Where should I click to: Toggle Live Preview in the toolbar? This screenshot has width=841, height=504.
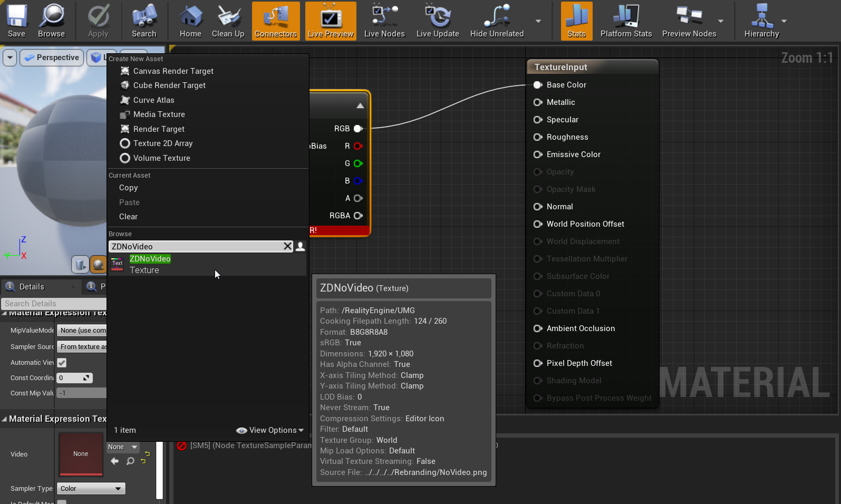coord(331,21)
